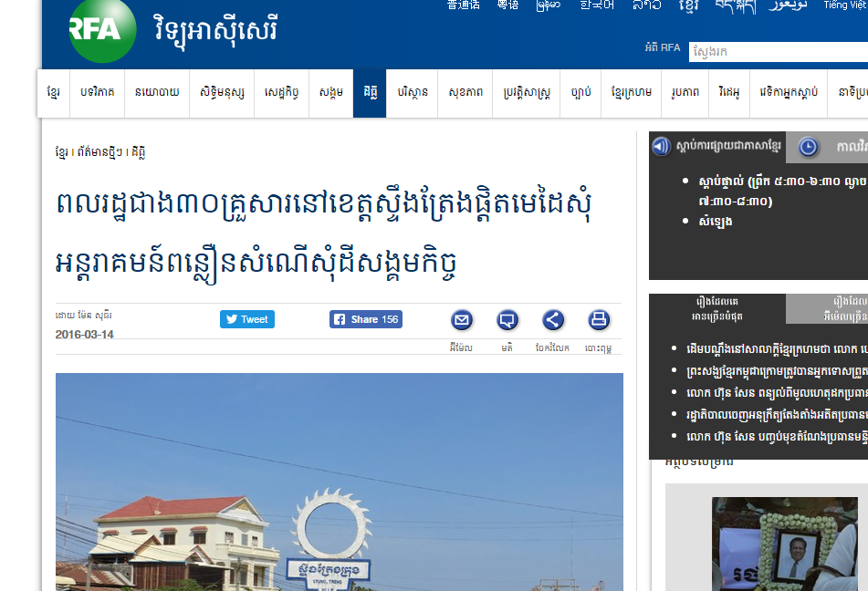
Task: Click the ដីធ្លី breadcrumb link
Action: [139, 152]
